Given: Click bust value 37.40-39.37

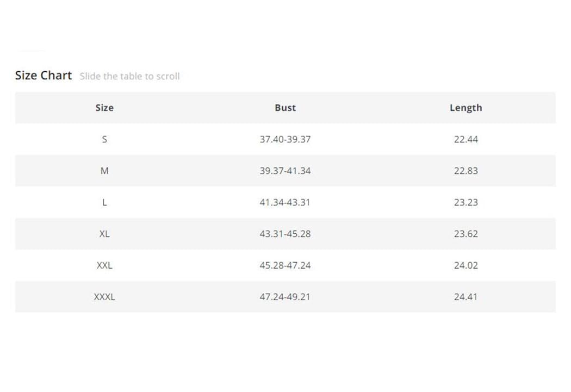Looking at the screenshot, I should pyautogui.click(x=285, y=139).
